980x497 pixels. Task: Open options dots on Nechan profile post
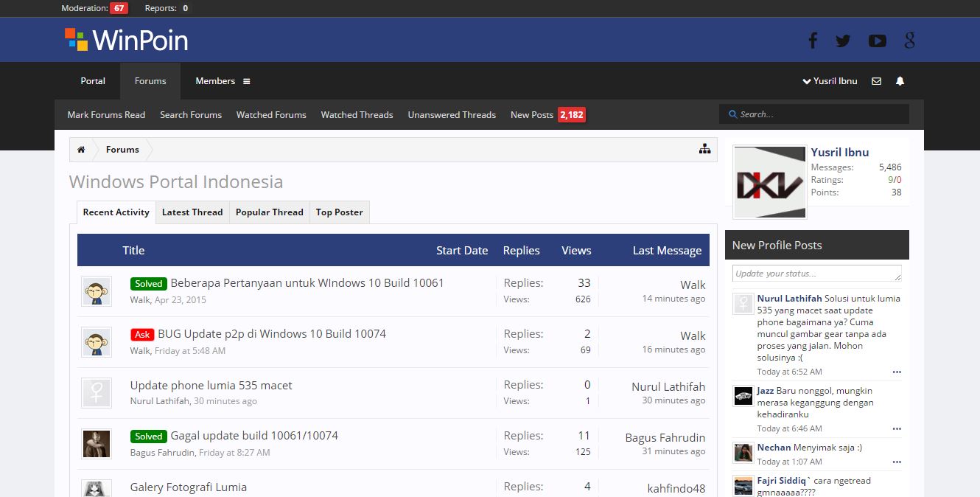[x=897, y=462]
